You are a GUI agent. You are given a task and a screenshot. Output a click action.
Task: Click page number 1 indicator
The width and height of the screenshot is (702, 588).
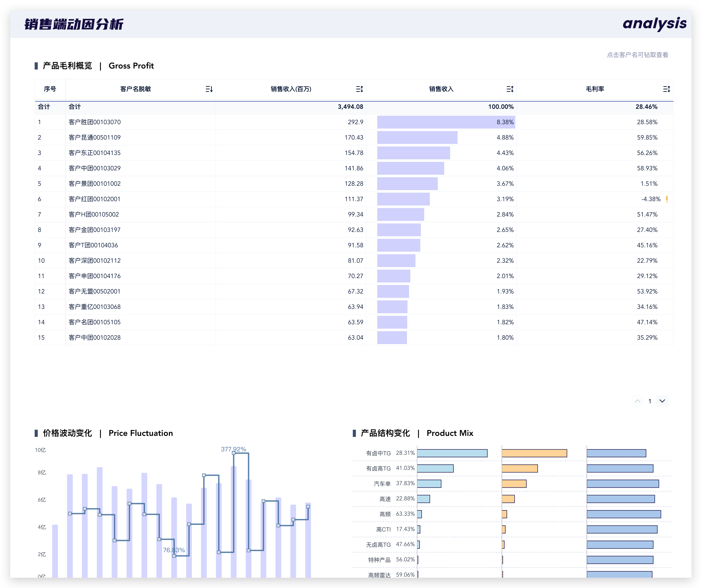650,401
